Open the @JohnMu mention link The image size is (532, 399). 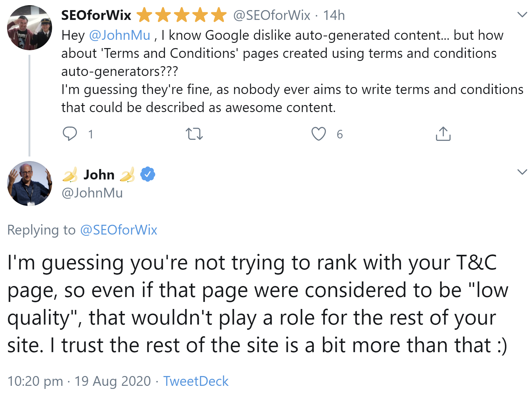(x=120, y=36)
